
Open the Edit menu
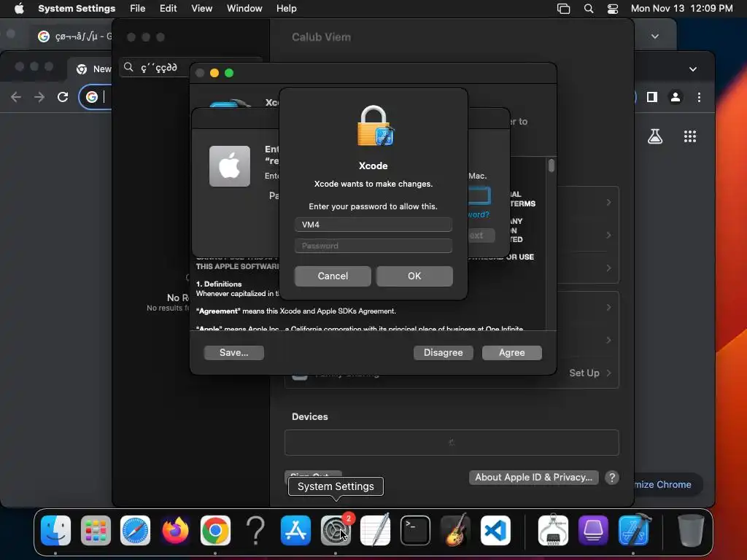point(169,8)
